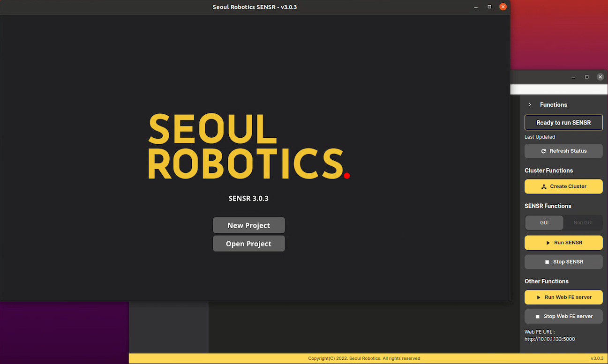Switch to Non GUI mode
This screenshot has width=608, height=364.
click(x=583, y=223)
